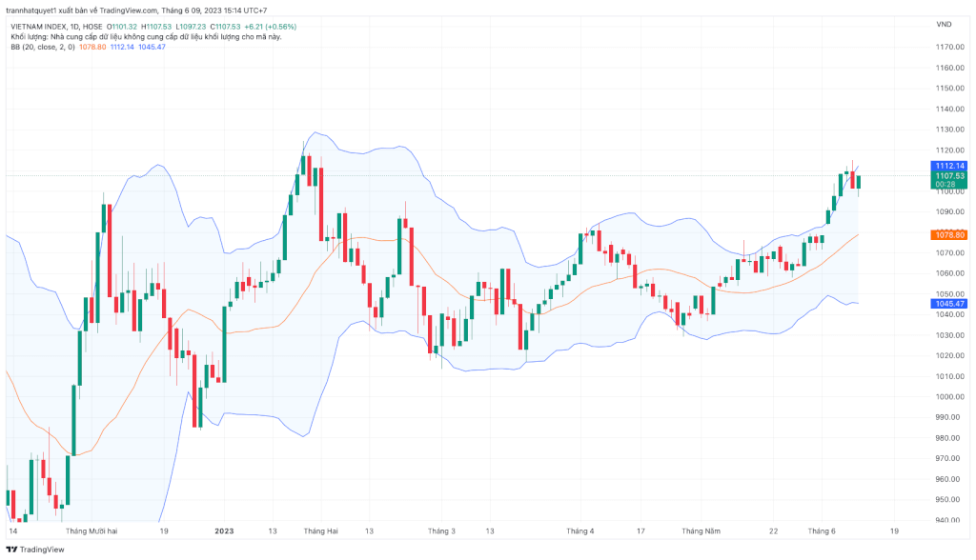
Task: Click the Tháng Năm time axis label
Action: (701, 531)
